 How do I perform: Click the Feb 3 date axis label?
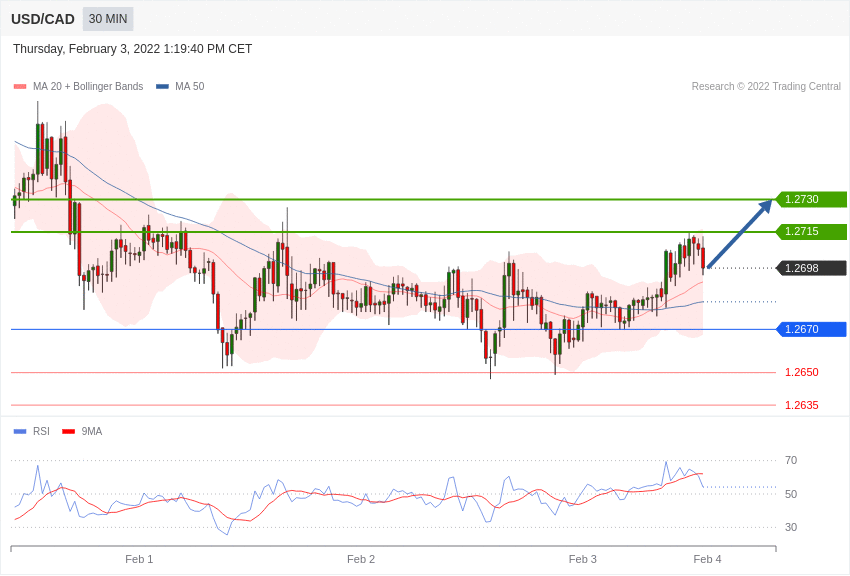coord(583,559)
